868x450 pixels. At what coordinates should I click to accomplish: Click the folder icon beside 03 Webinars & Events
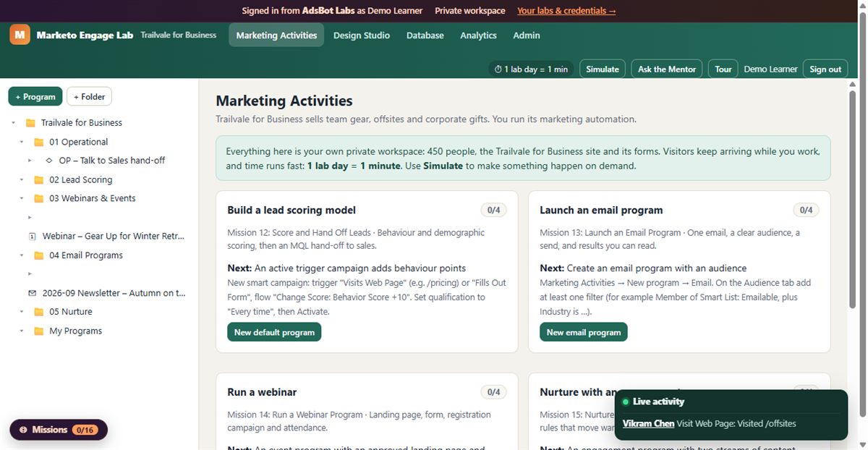[39, 199]
